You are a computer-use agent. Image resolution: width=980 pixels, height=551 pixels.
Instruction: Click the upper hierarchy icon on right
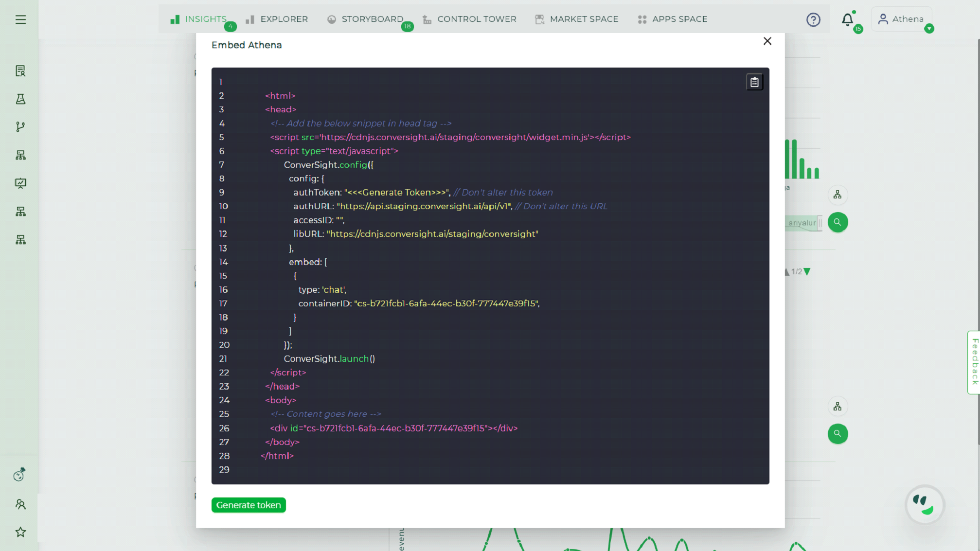tap(837, 195)
